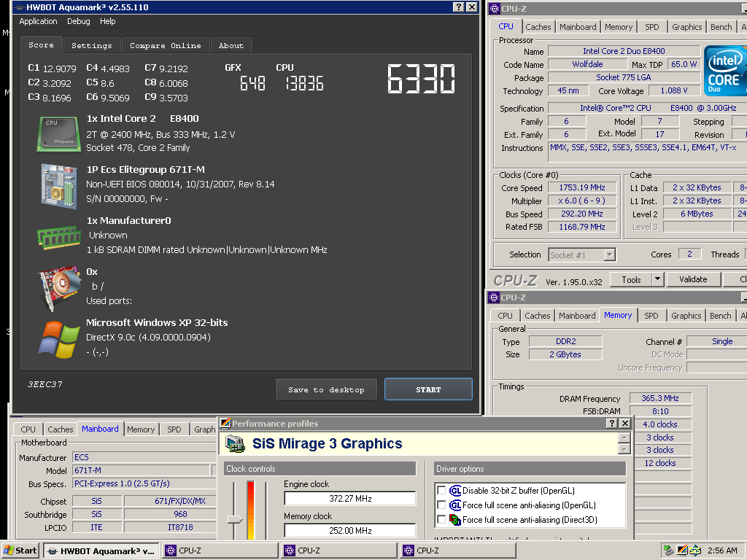Click the Intel Core 2 Duo logo

tap(725, 71)
